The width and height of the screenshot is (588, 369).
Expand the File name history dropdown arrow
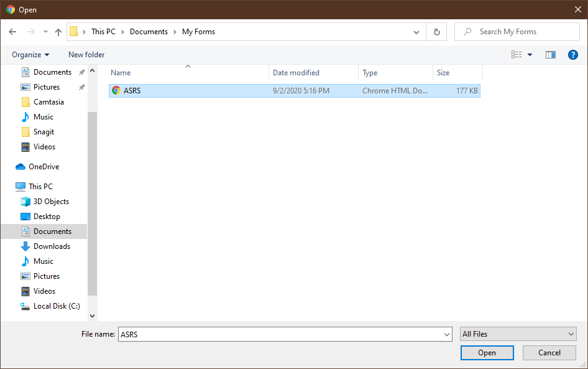point(447,335)
